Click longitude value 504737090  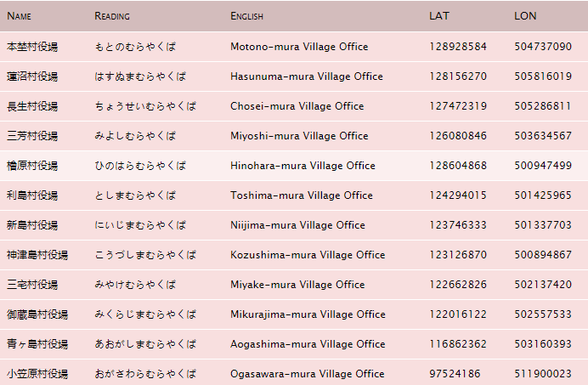pyautogui.click(x=543, y=47)
